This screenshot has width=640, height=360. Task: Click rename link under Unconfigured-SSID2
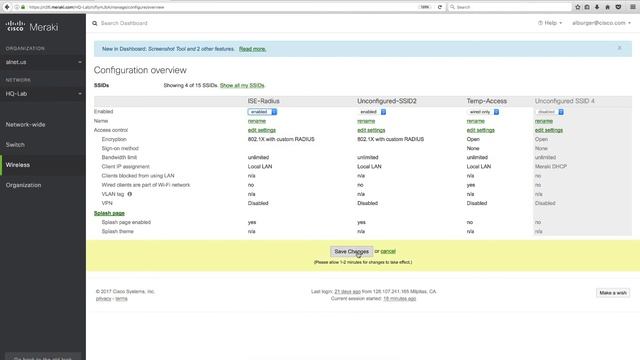366,121
